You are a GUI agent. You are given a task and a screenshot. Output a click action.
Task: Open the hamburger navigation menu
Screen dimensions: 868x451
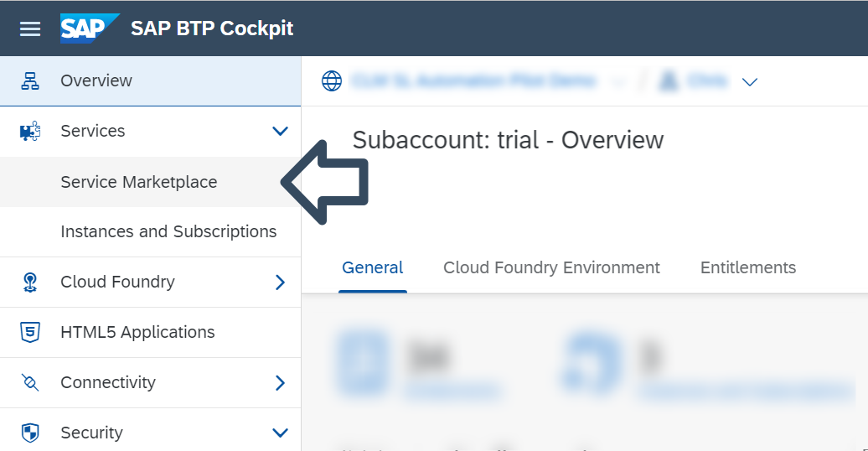click(x=30, y=29)
